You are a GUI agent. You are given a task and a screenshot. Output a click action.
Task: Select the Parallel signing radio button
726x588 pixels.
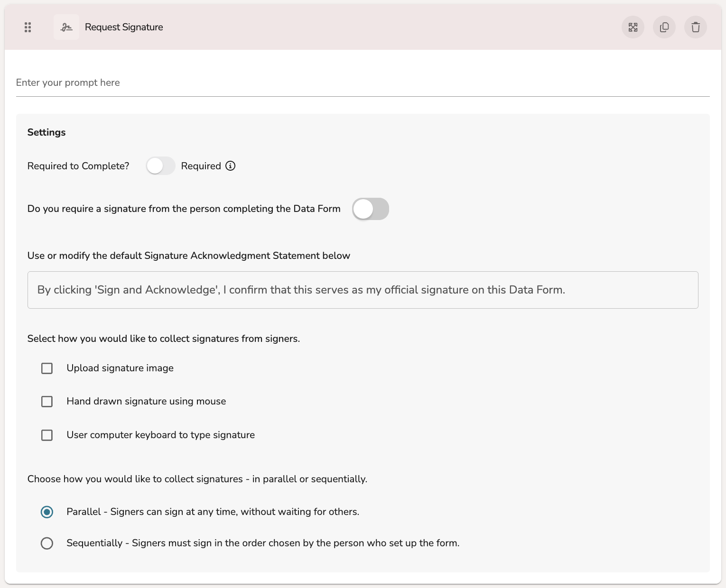(47, 512)
